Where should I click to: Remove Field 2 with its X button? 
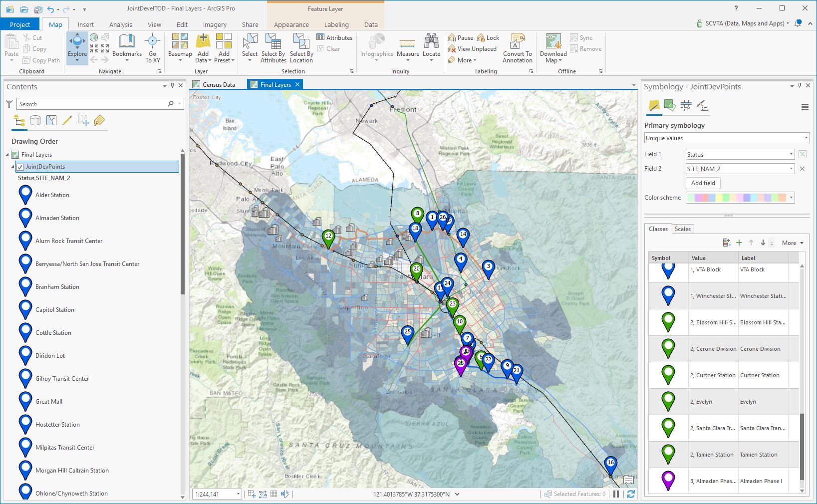[x=803, y=169]
